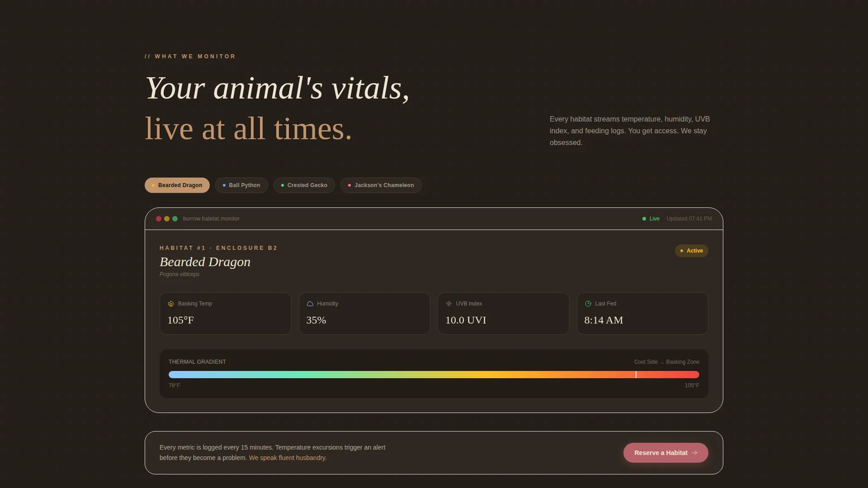Click the Humidity 35% value

point(316,320)
